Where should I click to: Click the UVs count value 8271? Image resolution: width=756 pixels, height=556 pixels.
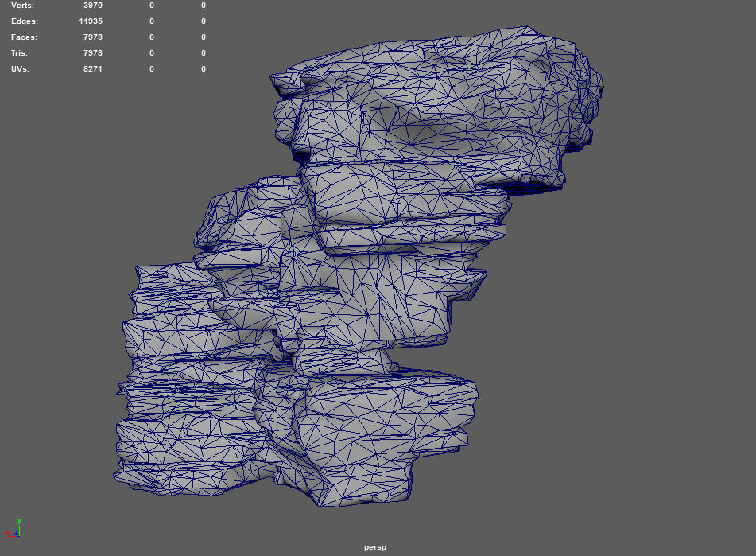point(92,69)
